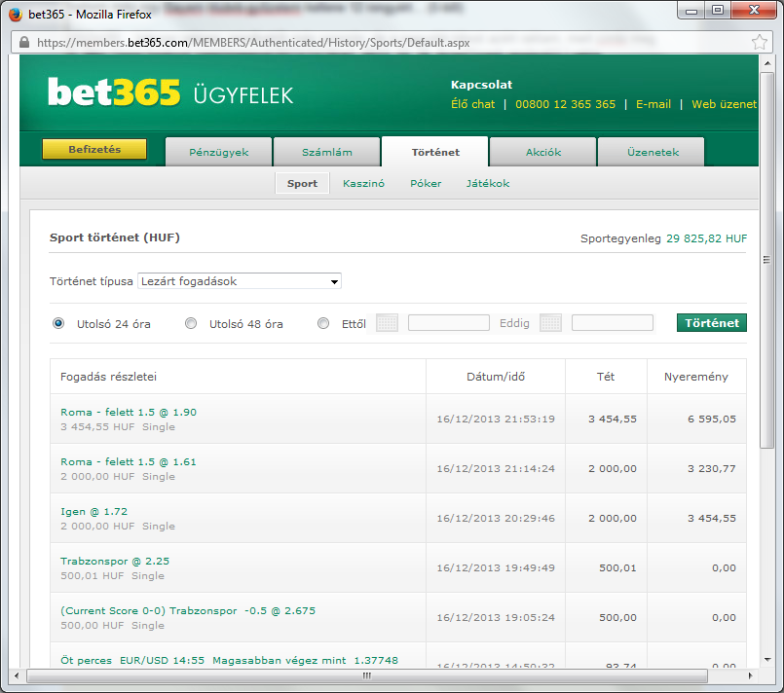Open bet Roma - felett 1.5 @ 1.61
Screen dimensions: 784x693
point(129,461)
